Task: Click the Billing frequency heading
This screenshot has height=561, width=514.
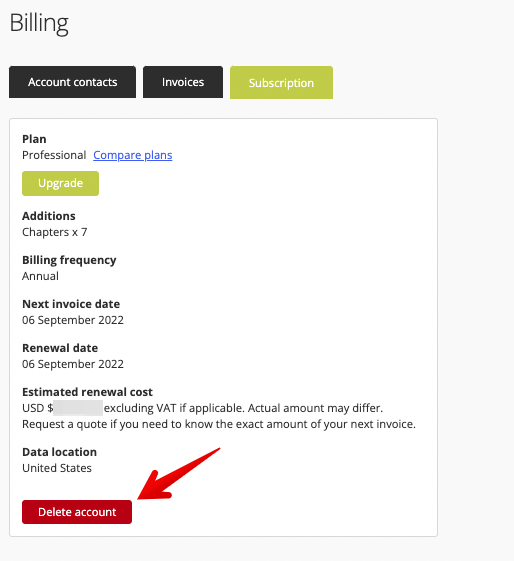Action: [x=69, y=260]
